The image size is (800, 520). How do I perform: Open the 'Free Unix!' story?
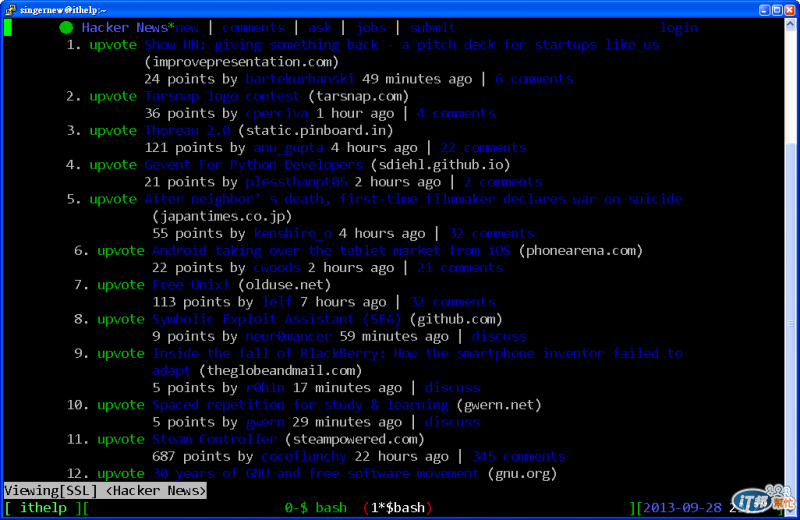coord(191,285)
